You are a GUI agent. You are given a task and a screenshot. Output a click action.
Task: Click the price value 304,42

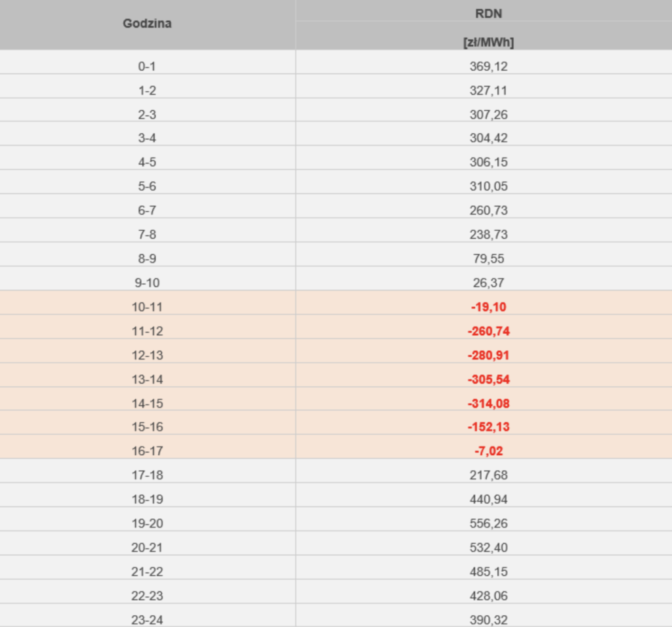[488, 138]
